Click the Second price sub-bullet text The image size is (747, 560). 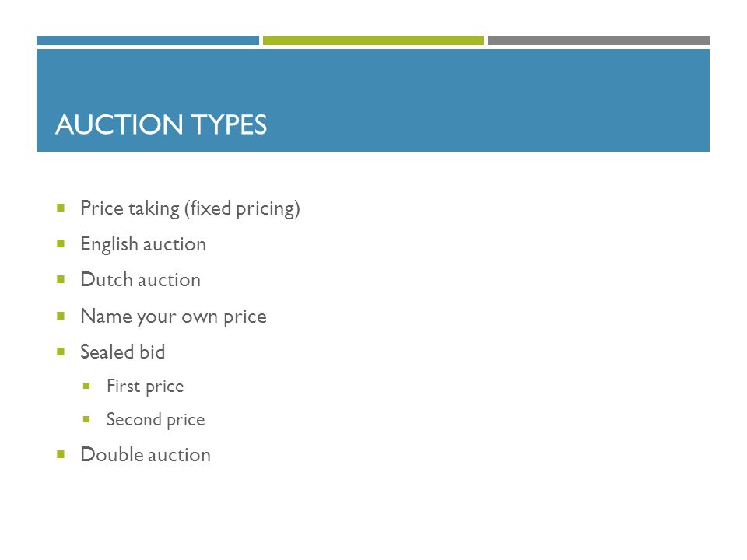156,420
